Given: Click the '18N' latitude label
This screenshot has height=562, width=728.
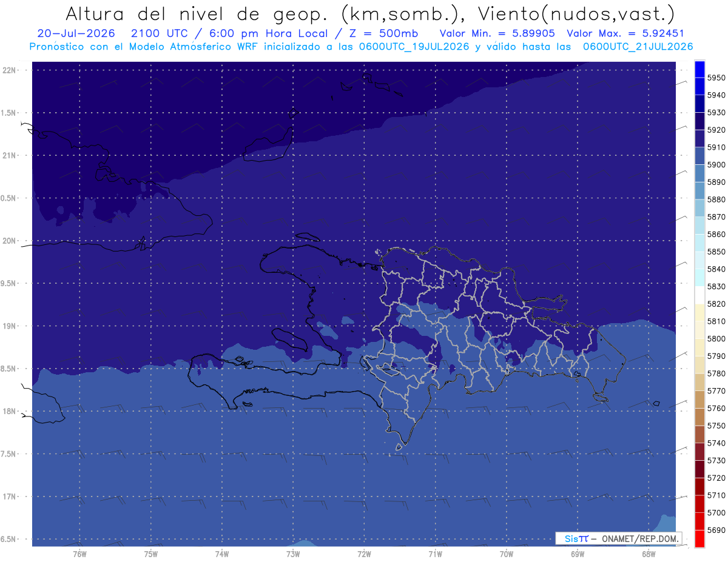Looking at the screenshot, I should [x=10, y=412].
